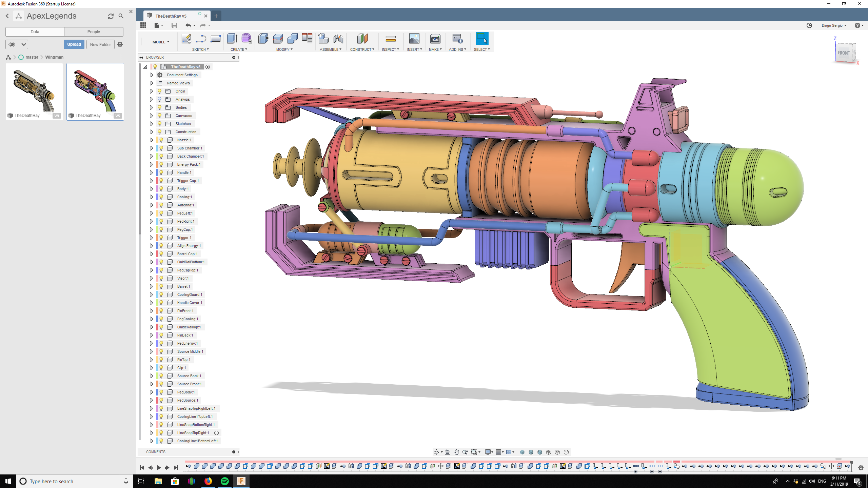868x488 pixels.
Task: Open the Change Parameters tool
Action: click(307, 38)
